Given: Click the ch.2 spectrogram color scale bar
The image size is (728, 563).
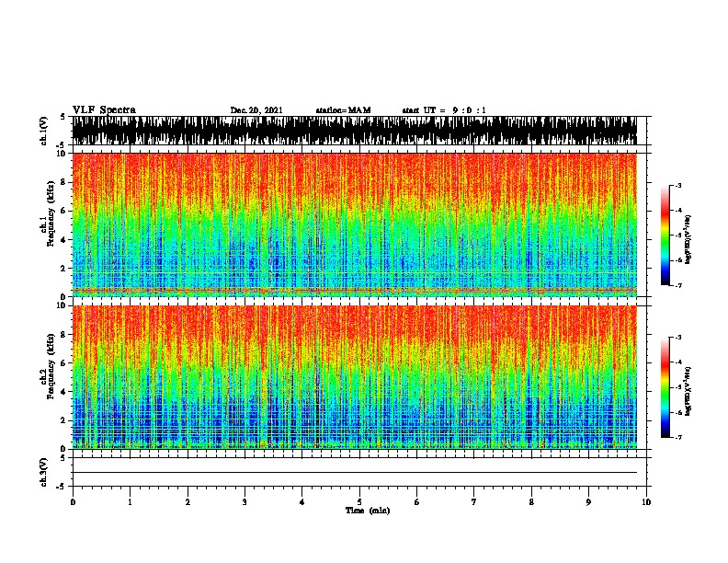Looking at the screenshot, I should tap(665, 387).
